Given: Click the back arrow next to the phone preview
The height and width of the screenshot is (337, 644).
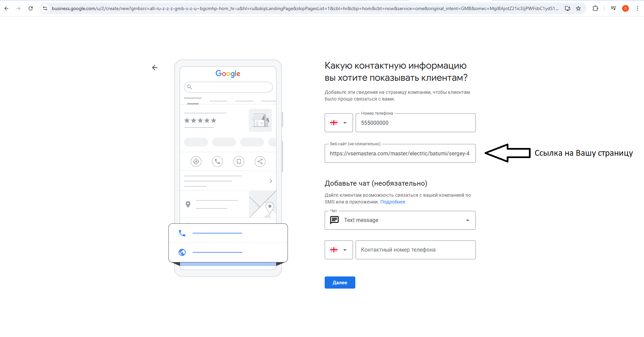Looking at the screenshot, I should click(x=155, y=68).
